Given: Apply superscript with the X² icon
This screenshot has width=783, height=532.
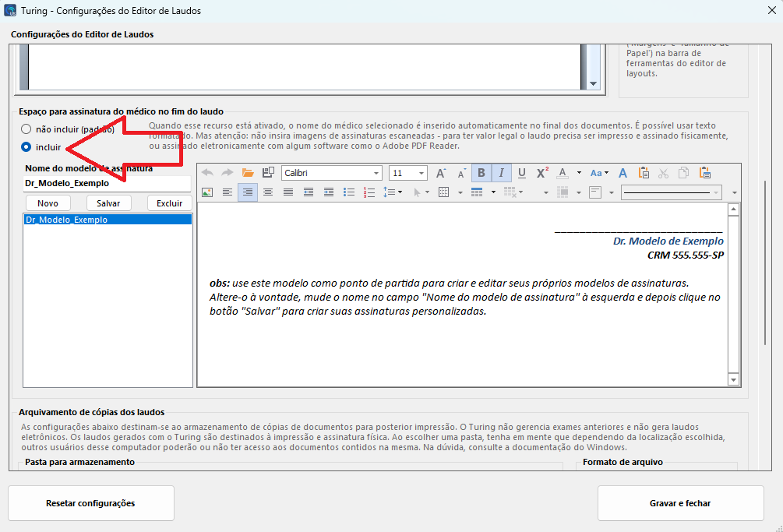Looking at the screenshot, I should click(x=542, y=173).
